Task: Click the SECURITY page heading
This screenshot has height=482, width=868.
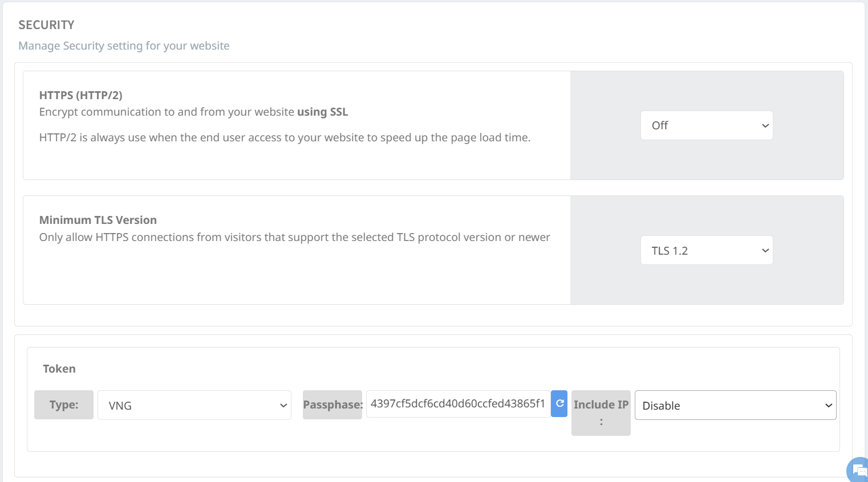Action: pyautogui.click(x=46, y=25)
